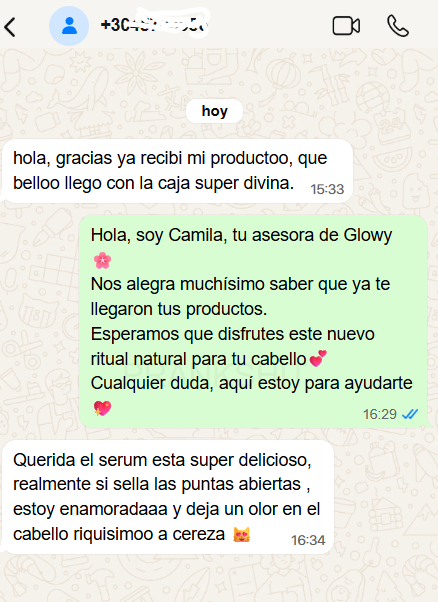Go back with the left arrow

coord(10,27)
